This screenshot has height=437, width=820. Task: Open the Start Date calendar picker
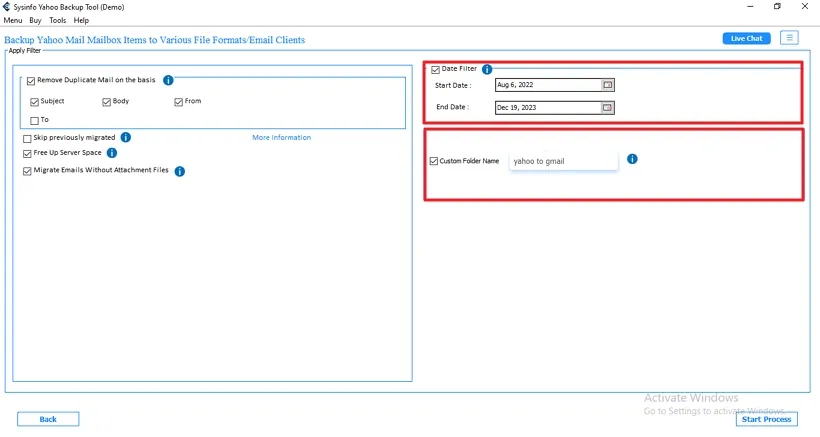607,85
